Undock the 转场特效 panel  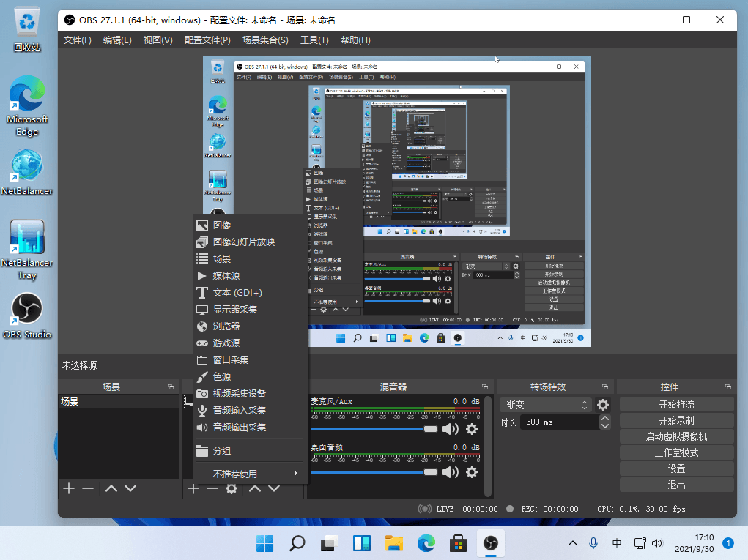click(605, 387)
